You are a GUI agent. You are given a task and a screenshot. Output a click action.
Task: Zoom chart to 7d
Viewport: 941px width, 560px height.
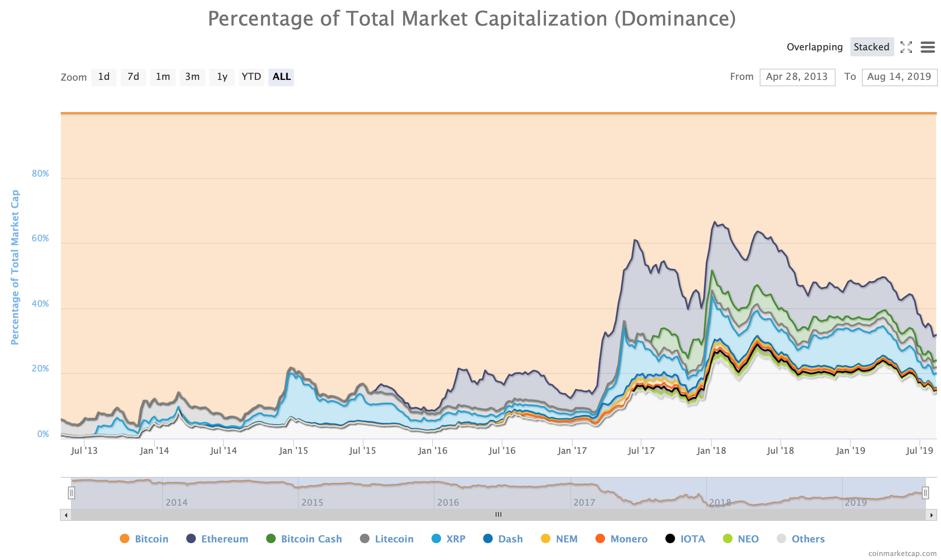coord(133,77)
